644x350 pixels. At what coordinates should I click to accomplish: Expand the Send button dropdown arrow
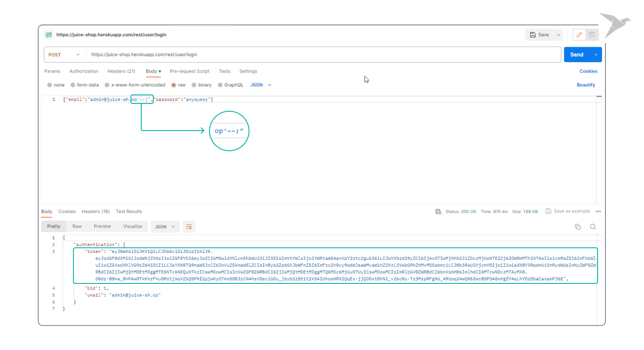coord(595,55)
